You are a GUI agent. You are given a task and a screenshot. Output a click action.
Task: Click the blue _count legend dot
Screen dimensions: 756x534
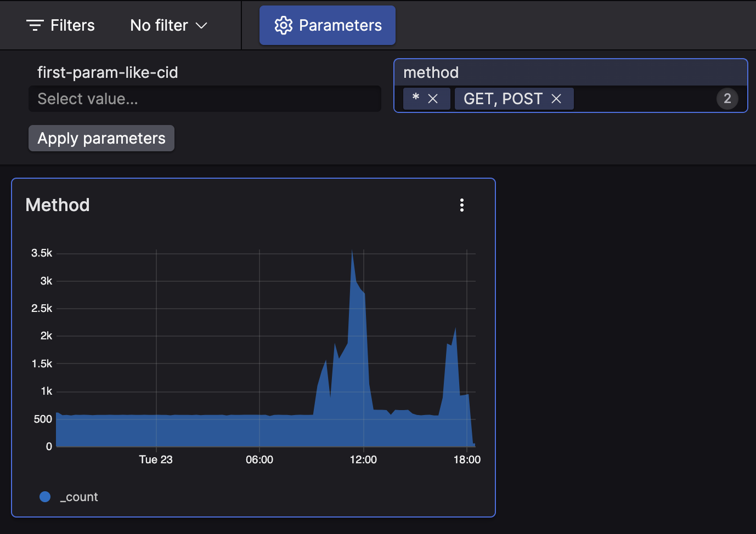click(45, 497)
